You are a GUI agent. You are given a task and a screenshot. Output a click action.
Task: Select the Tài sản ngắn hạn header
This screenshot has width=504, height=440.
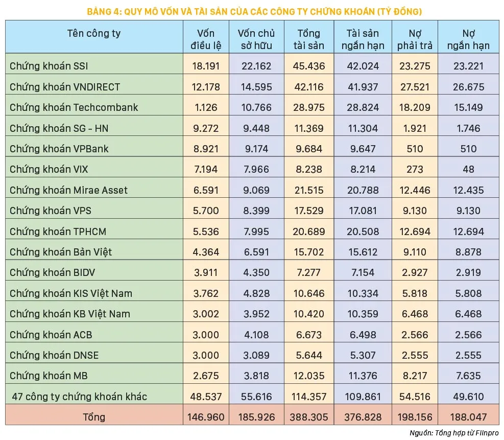click(362, 39)
